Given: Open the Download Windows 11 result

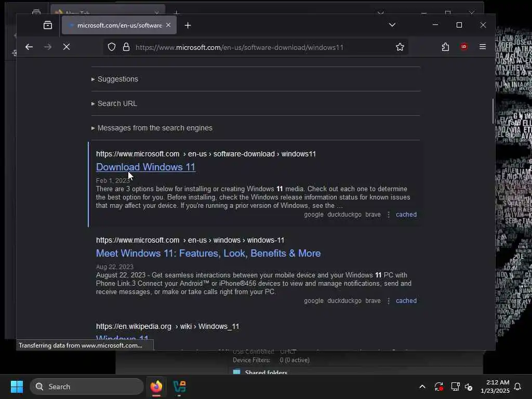Looking at the screenshot, I should coord(145,167).
